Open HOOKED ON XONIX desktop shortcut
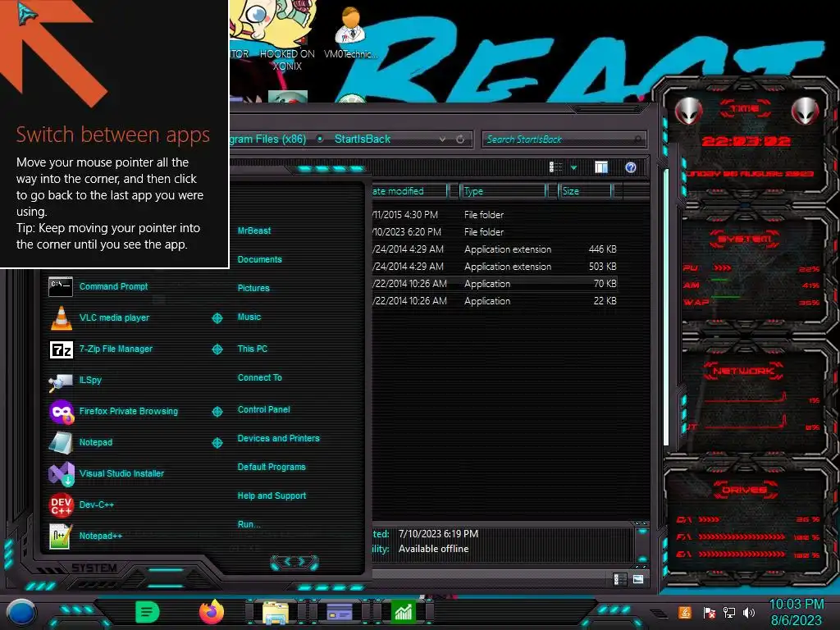Viewport: 840px width, 630px height. [x=288, y=36]
